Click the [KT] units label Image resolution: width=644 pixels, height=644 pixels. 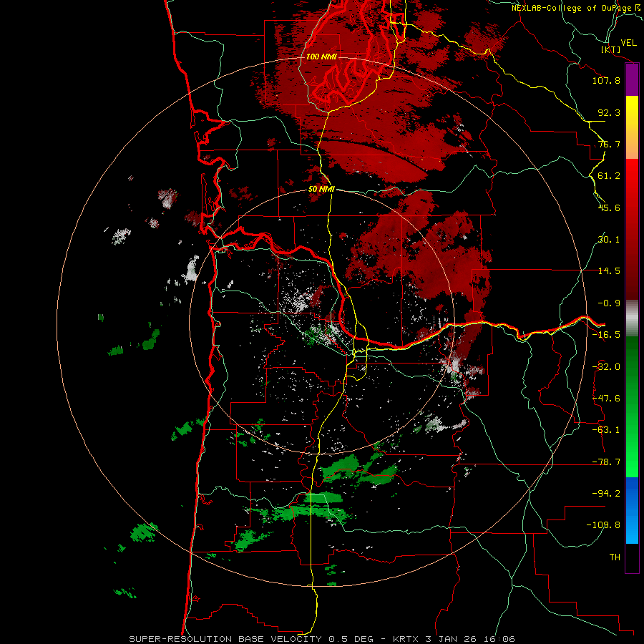pyautogui.click(x=611, y=49)
